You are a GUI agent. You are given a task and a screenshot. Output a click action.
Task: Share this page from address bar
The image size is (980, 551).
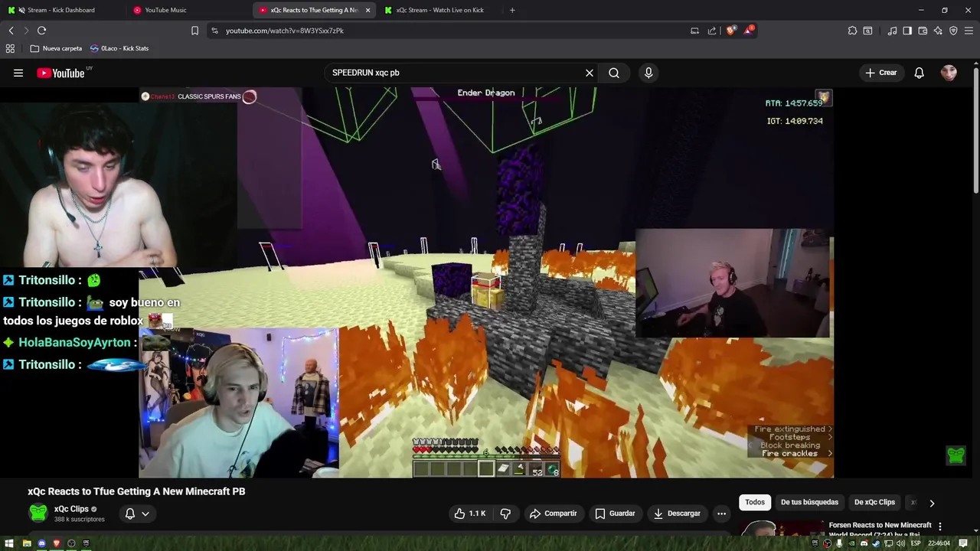point(712,31)
